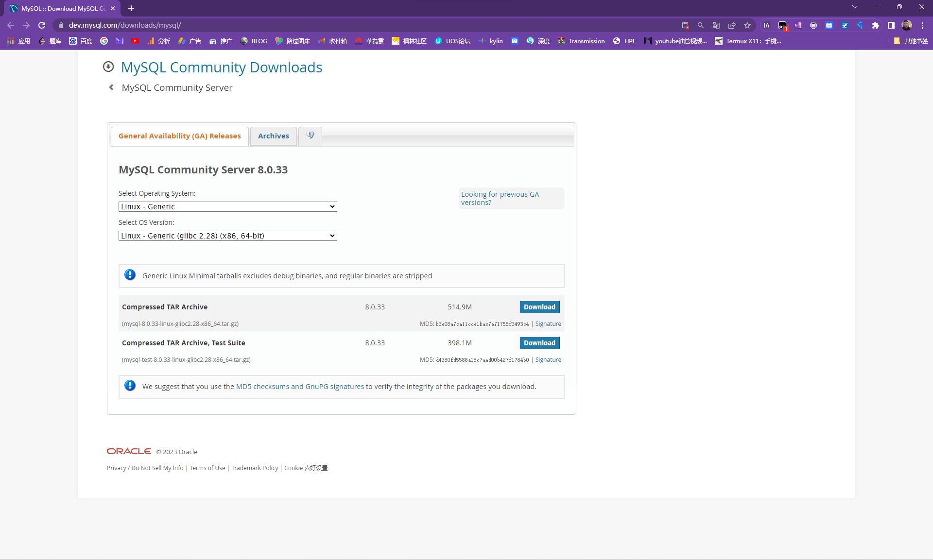
Task: Open the Terms of Use footer link
Action: point(207,468)
